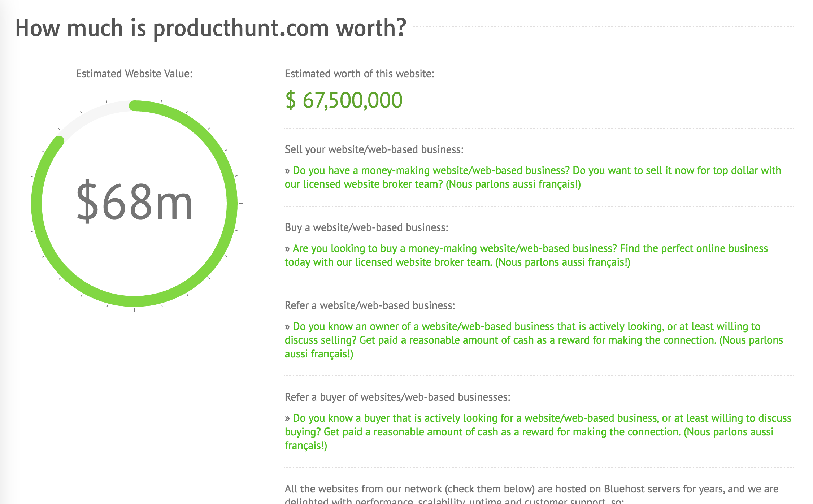
Task: Click the "Refer a website/web-based business:" heading
Action: click(x=370, y=305)
